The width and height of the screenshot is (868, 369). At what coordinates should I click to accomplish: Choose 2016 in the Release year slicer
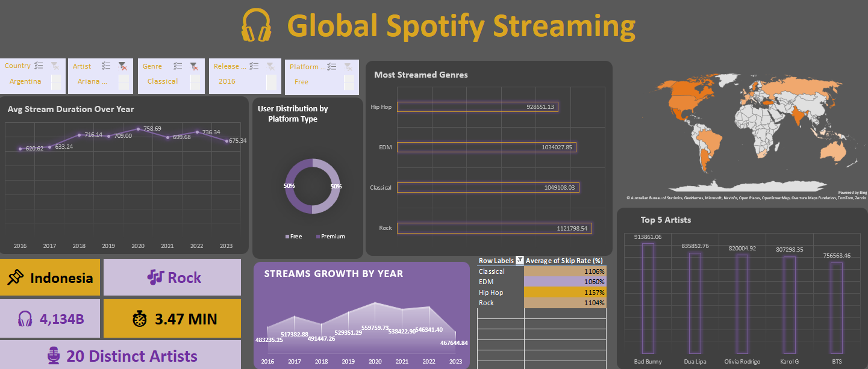tap(227, 81)
